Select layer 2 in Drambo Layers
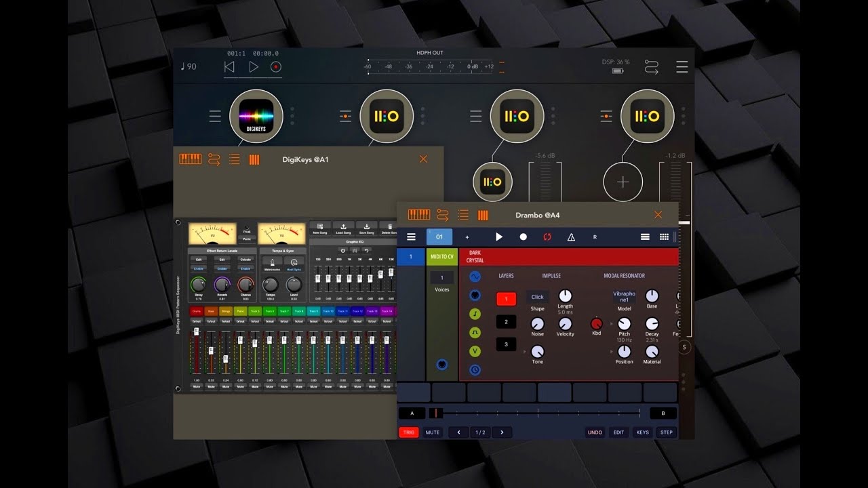This screenshot has width=868, height=488. (x=506, y=322)
